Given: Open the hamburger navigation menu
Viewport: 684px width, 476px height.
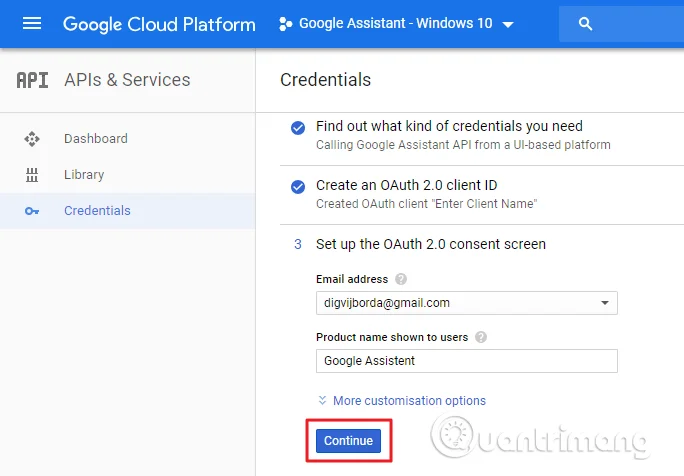Looking at the screenshot, I should [x=32, y=24].
